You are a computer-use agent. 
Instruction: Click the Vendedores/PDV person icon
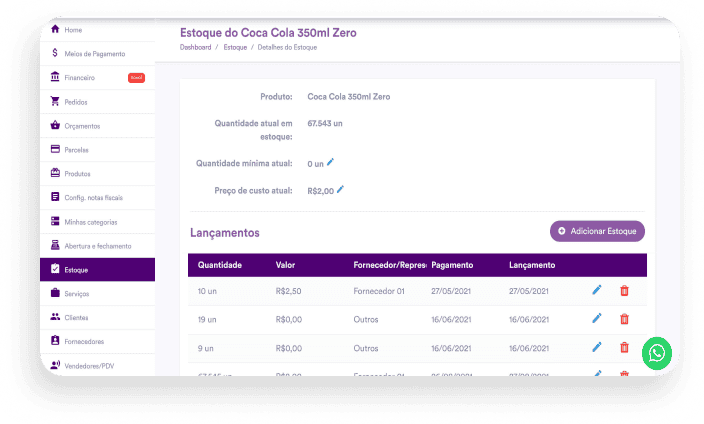(x=55, y=365)
